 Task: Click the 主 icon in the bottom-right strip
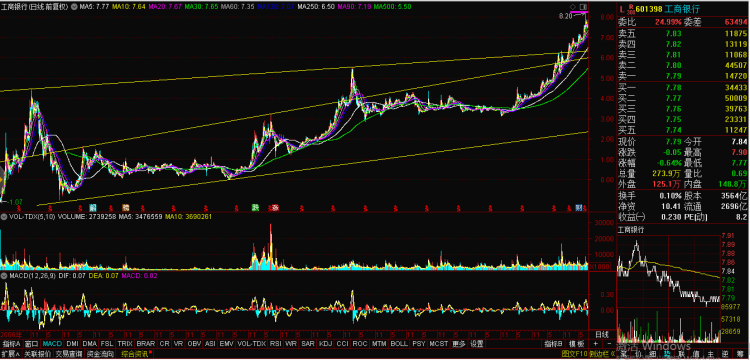click(x=711, y=354)
